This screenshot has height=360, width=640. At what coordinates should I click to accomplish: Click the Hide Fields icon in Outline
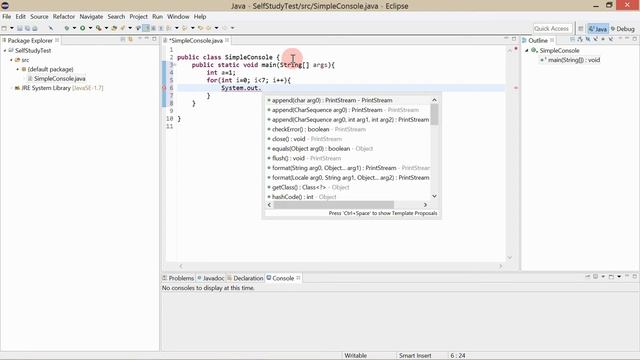588,39
